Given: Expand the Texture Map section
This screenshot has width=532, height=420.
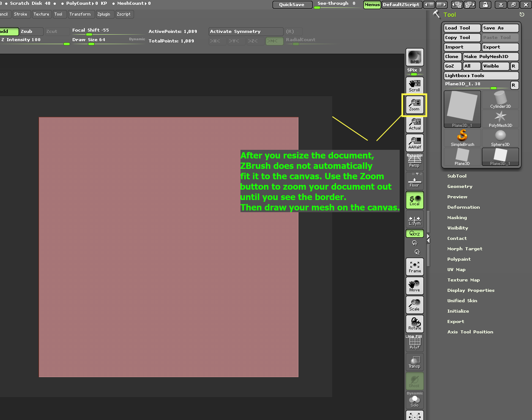Looking at the screenshot, I should 463,280.
